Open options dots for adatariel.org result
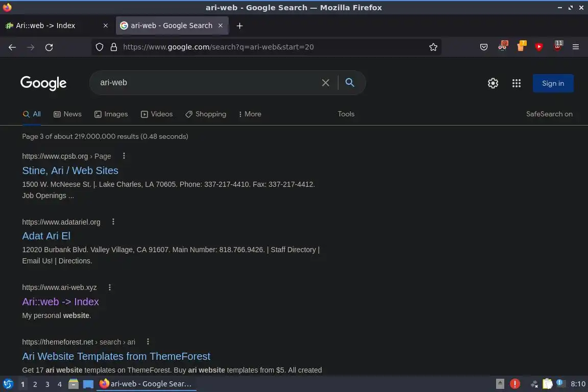Viewport: 588px width, 392px height. coord(113,222)
